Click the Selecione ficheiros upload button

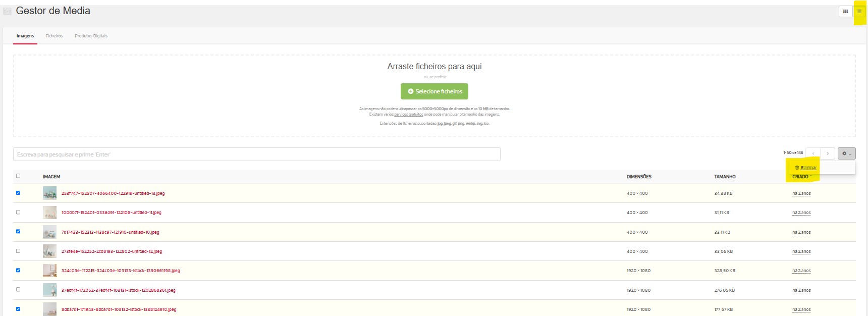(435, 91)
